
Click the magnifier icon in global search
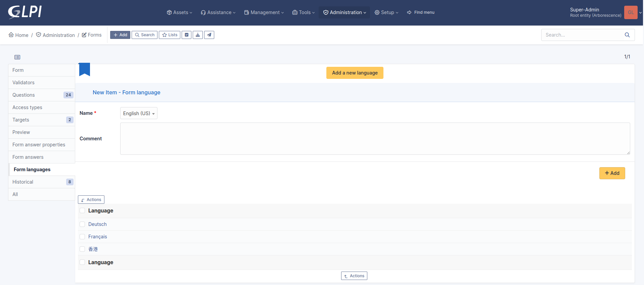[627, 35]
